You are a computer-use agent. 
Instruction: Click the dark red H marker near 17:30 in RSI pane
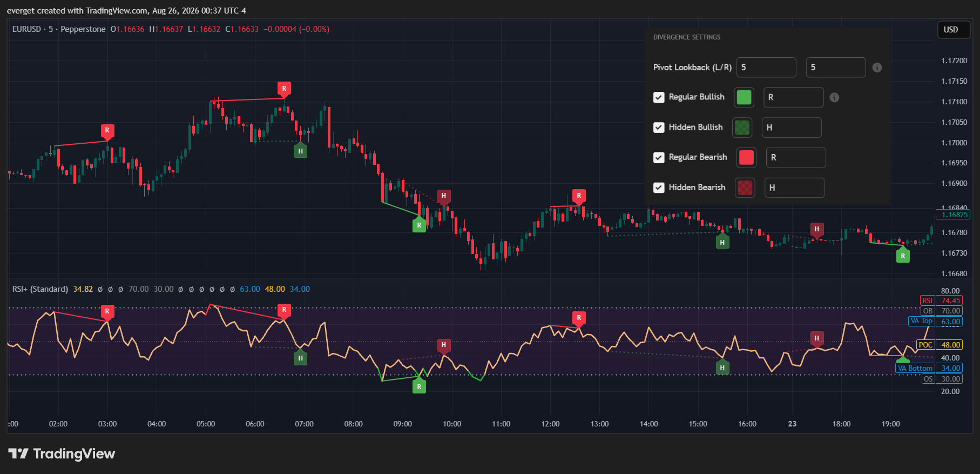point(816,339)
